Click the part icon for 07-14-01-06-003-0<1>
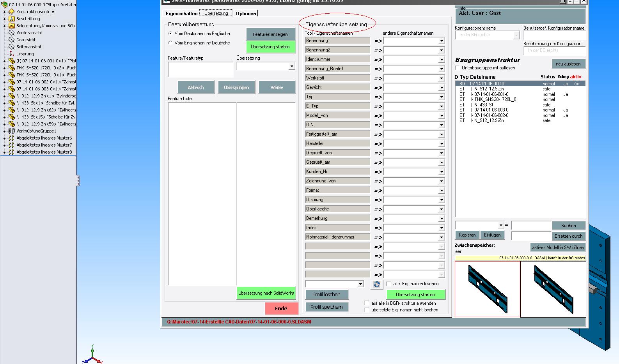619x364 pixels. (12, 89)
